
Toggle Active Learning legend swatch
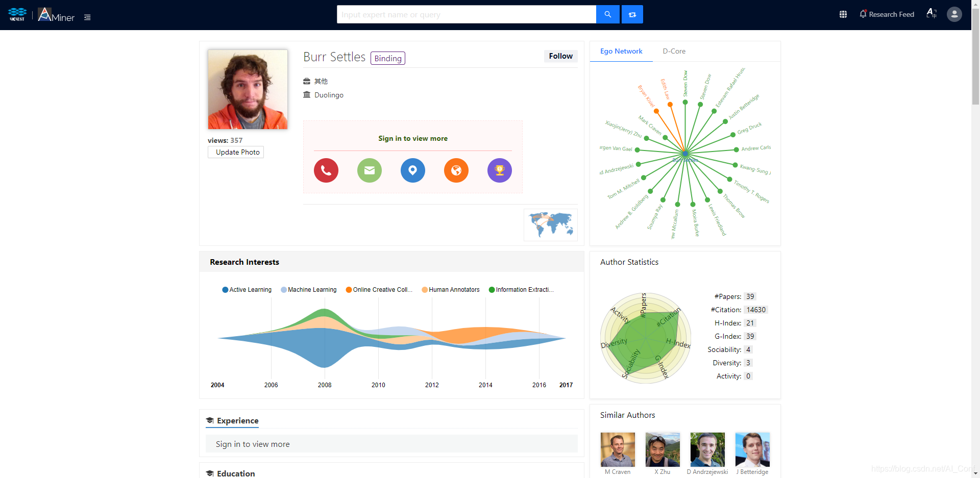click(x=225, y=290)
